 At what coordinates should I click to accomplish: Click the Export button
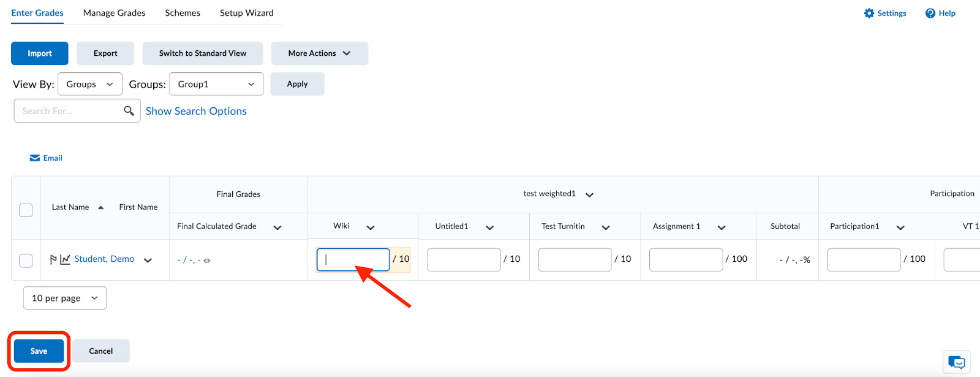[105, 53]
